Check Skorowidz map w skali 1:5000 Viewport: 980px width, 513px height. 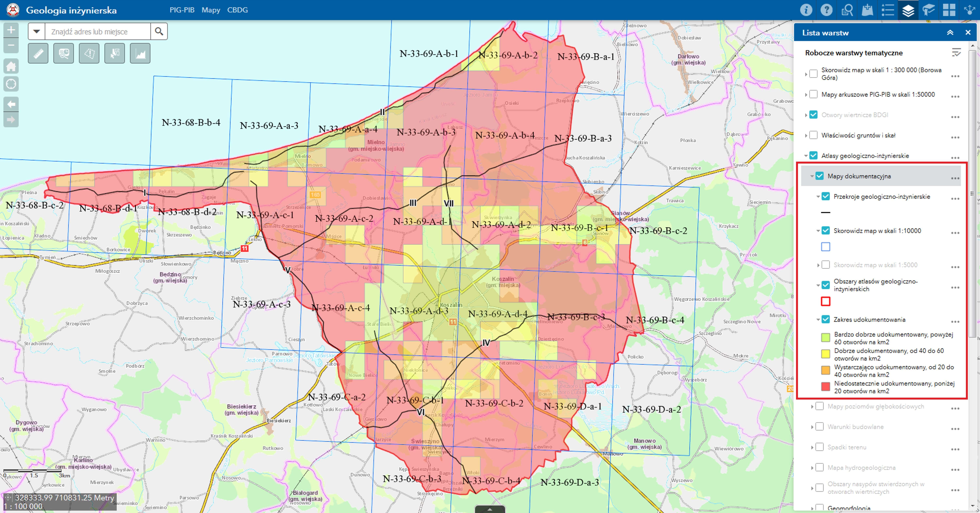click(x=825, y=265)
